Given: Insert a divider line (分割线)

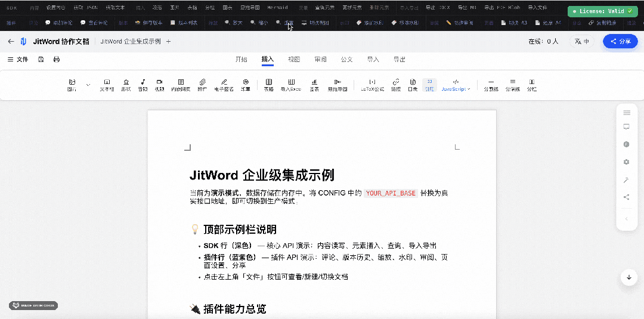Looking at the screenshot, I should (491, 85).
